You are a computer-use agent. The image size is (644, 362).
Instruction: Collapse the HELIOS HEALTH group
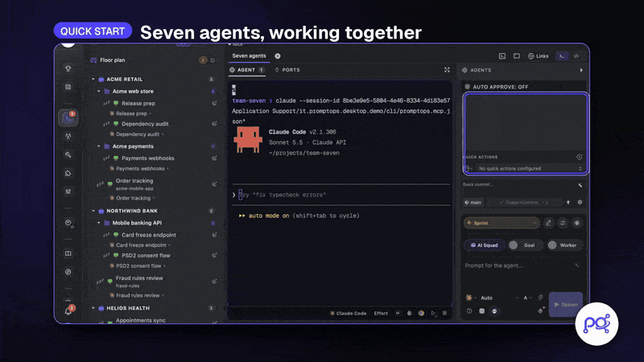93,308
